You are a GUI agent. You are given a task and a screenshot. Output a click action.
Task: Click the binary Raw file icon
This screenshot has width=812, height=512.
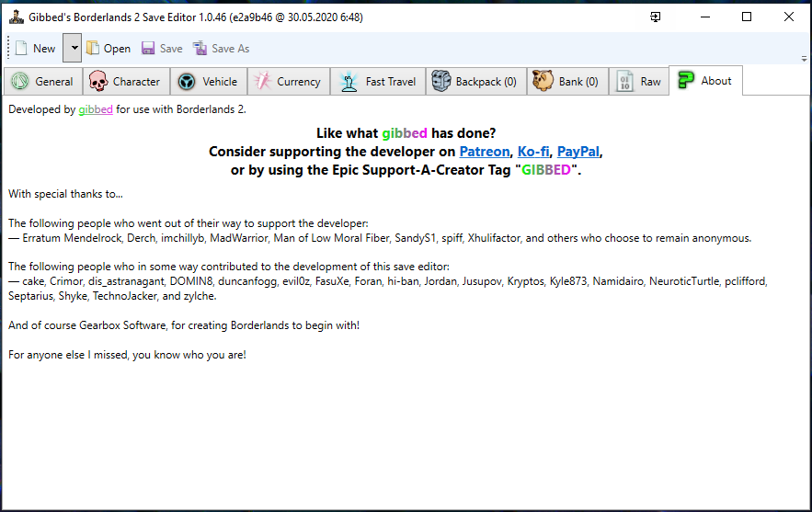tap(624, 81)
